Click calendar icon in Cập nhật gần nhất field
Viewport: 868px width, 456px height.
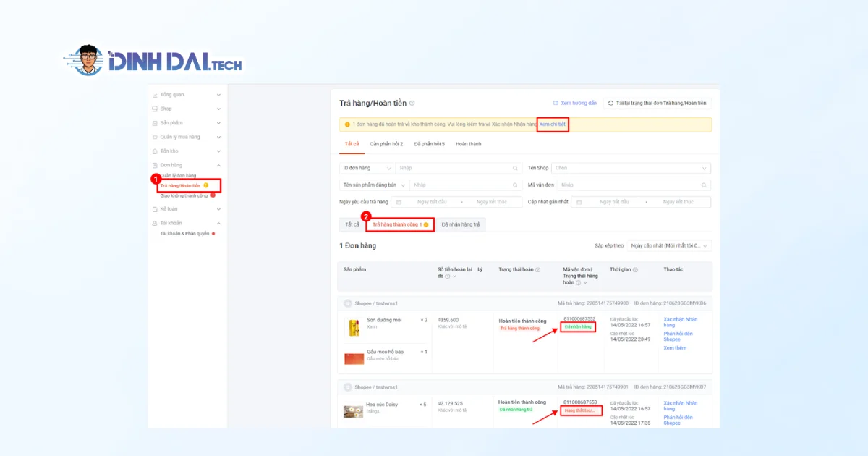[x=578, y=202]
